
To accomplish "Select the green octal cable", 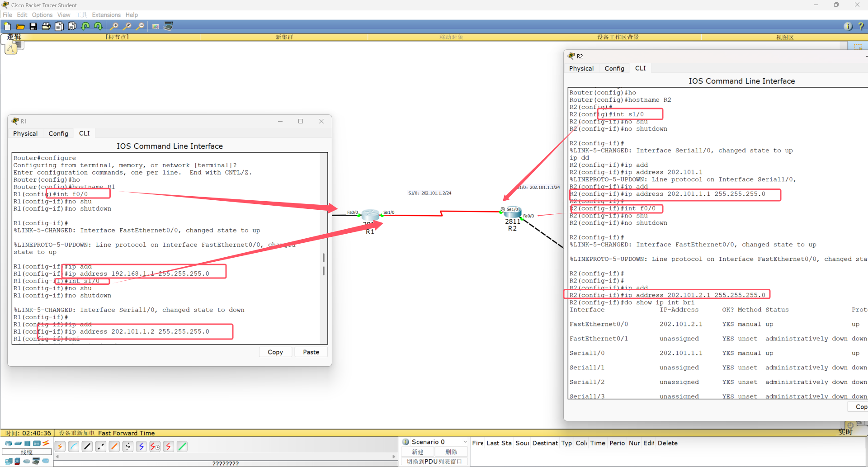I will (x=182, y=447).
